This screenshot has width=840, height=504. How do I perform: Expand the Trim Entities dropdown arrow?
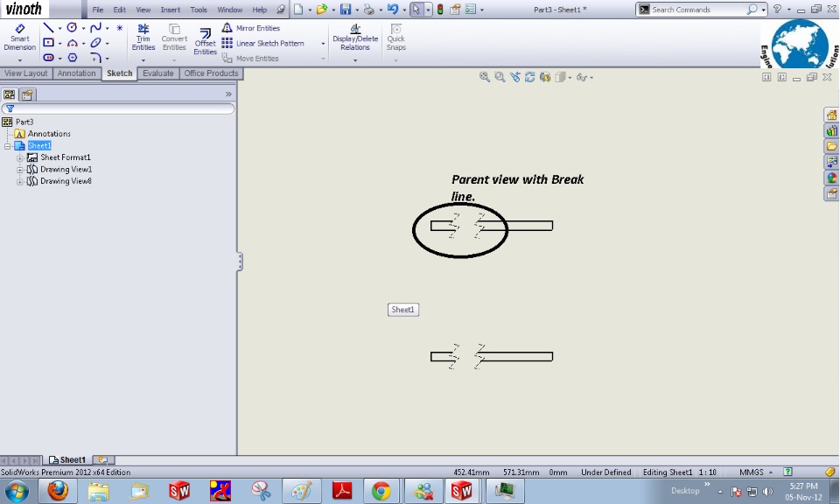143,60
